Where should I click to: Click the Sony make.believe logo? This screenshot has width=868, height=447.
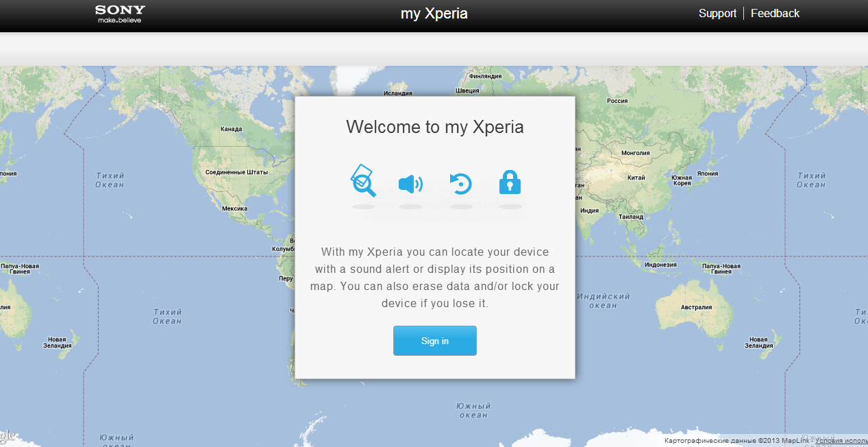tap(120, 14)
